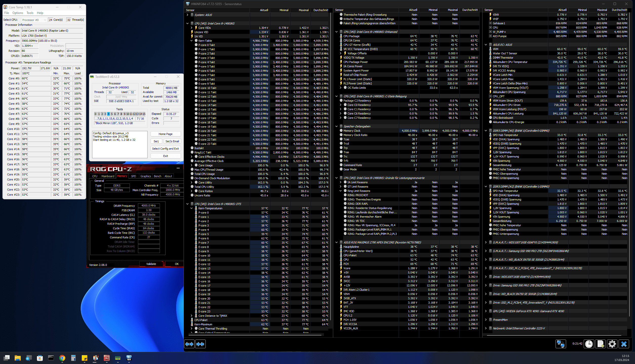Open HWiNFO sensor settings gear icon

(612, 344)
